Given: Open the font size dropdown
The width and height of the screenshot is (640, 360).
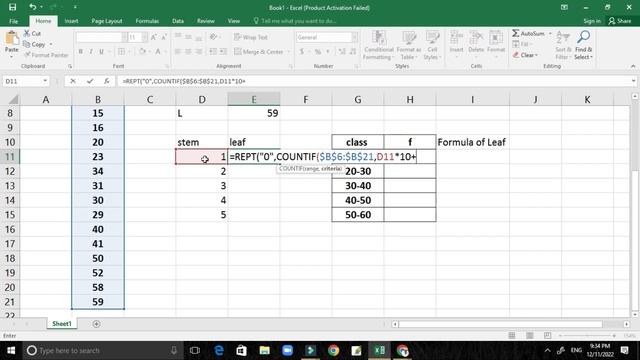Looking at the screenshot, I should (x=144, y=37).
